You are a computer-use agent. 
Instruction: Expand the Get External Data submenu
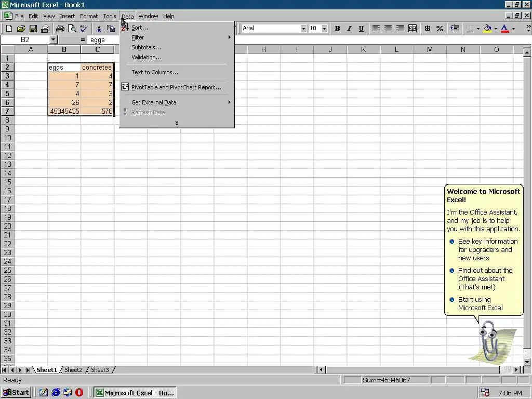pos(177,102)
